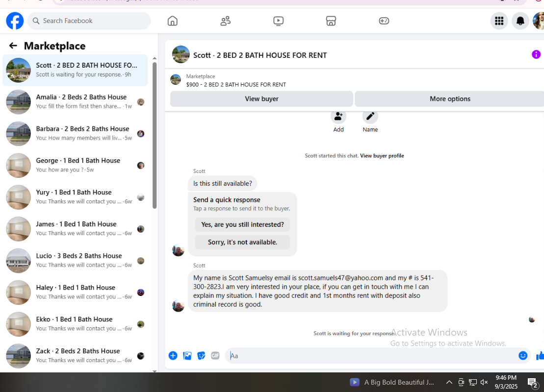
Task: Click the 'Is this still available?' message
Action: (223, 183)
